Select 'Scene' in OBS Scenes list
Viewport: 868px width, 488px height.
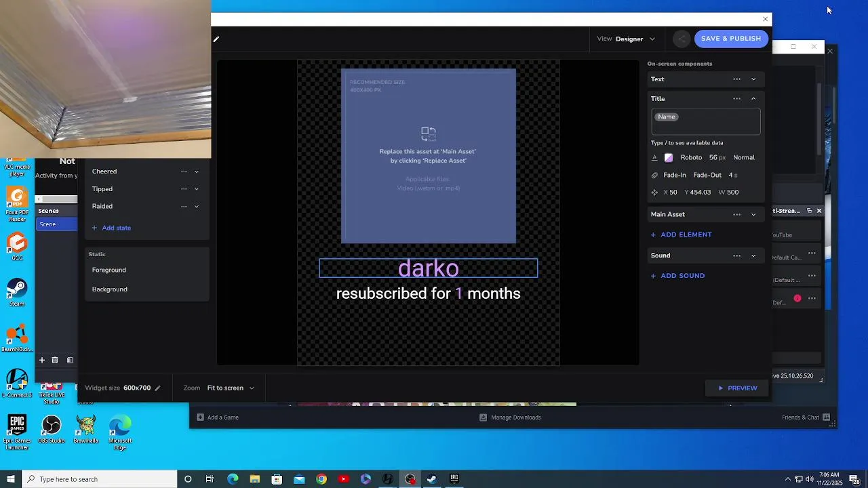pos(58,224)
